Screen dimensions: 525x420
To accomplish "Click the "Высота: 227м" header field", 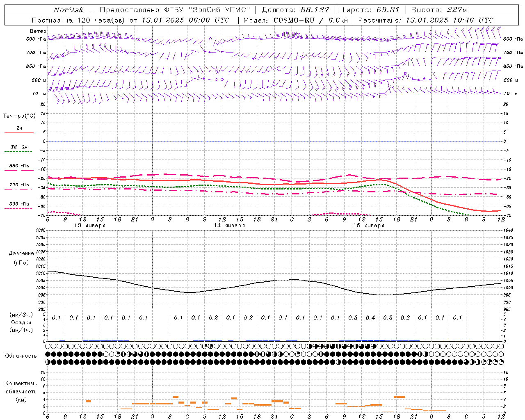I will (x=438, y=10).
